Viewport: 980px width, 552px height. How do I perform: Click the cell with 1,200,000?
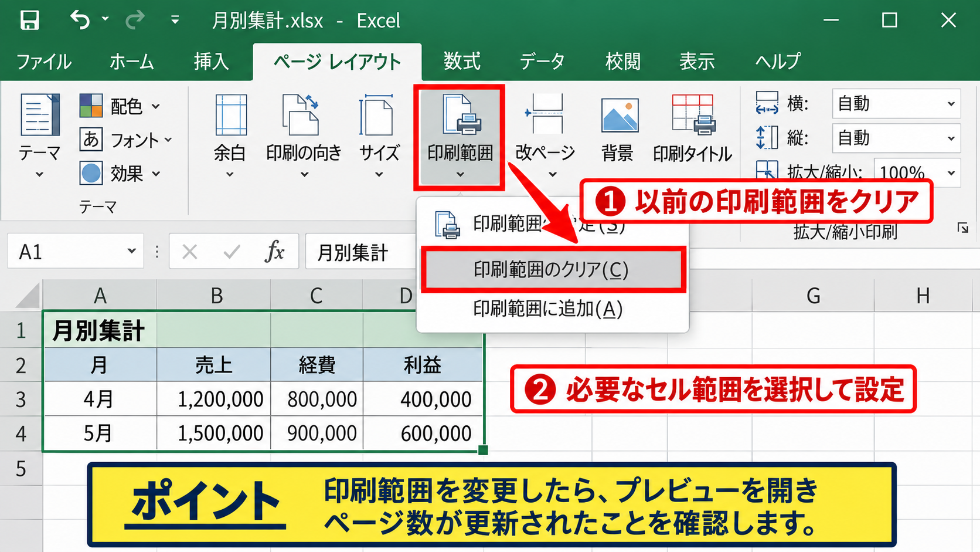pos(214,399)
